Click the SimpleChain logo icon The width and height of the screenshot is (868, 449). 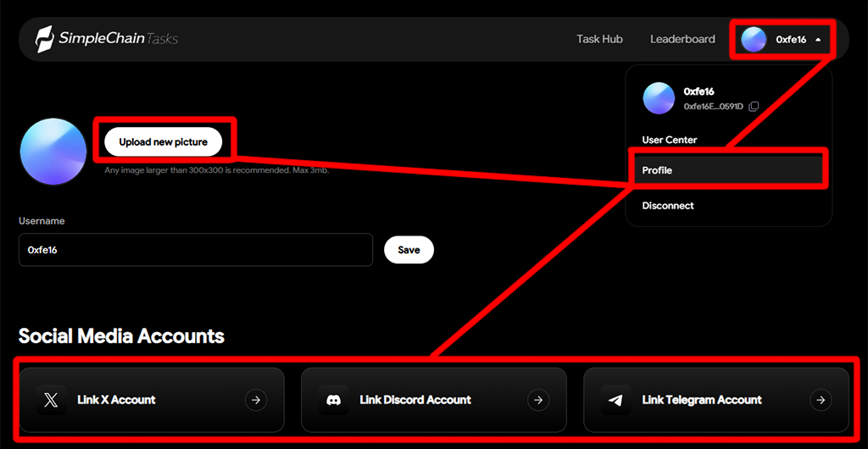(45, 39)
